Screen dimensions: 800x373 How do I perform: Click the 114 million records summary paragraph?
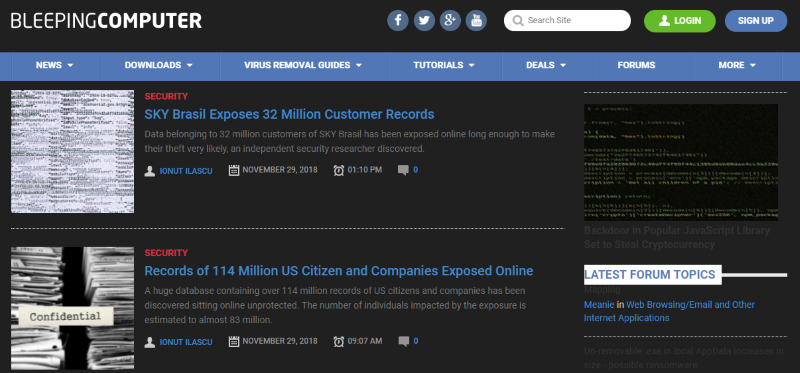coord(335,305)
